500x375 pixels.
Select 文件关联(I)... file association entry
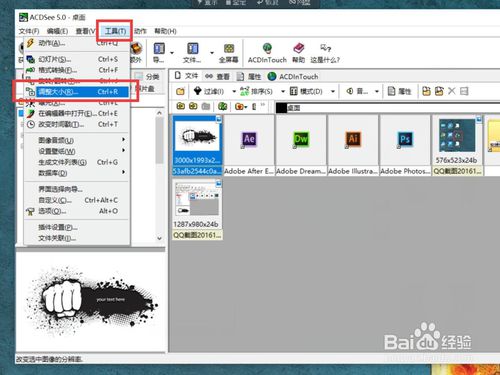click(77, 238)
